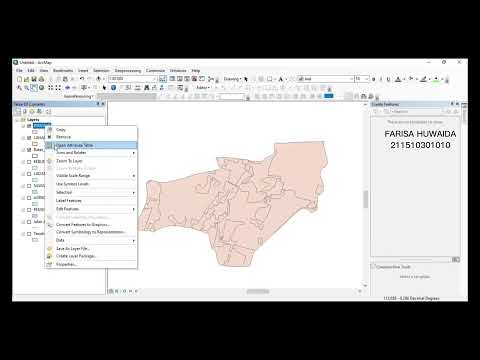Open the File menu
This screenshot has height=360, width=480.
(19, 71)
